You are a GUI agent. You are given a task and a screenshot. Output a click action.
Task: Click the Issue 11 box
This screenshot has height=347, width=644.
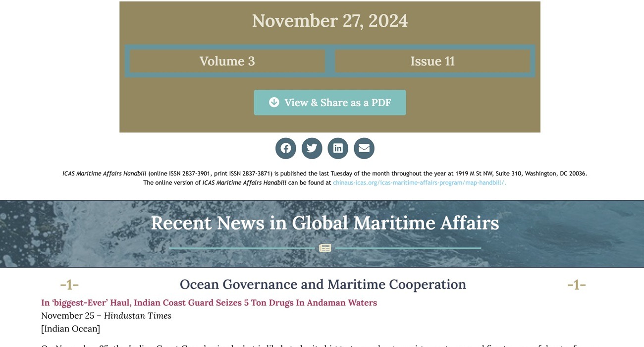[x=432, y=61]
